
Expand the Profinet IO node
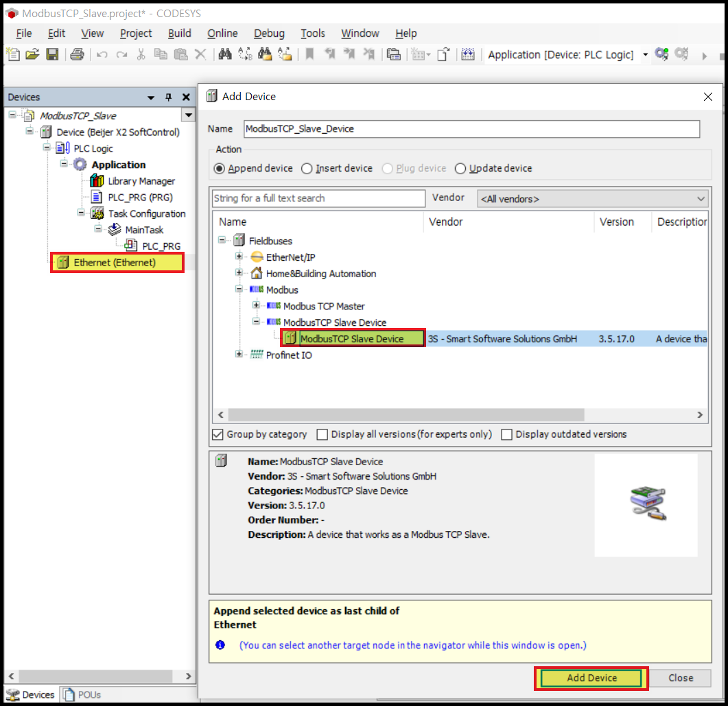tap(239, 354)
